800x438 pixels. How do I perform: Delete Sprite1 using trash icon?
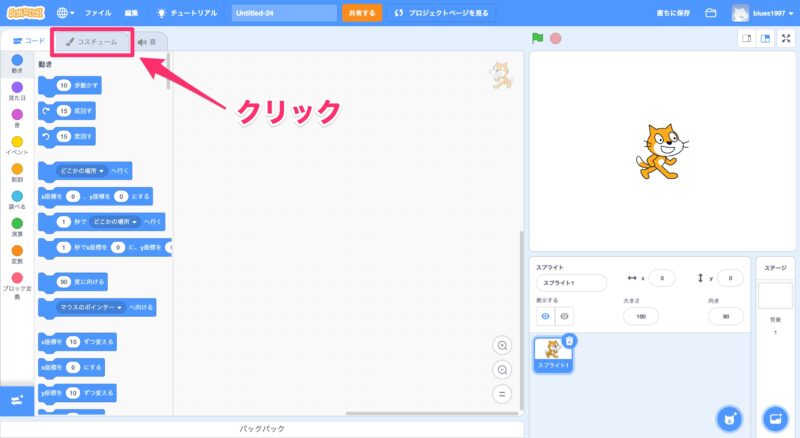point(569,341)
